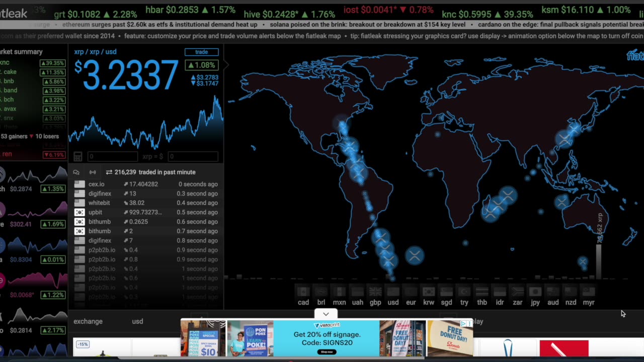
Task: Select avax in the market summary list
Action: coord(33,109)
